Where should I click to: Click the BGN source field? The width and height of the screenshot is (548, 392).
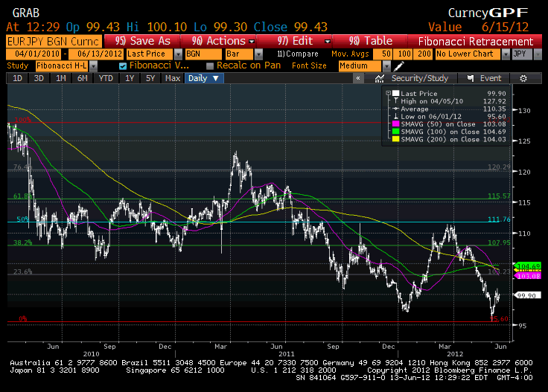(203, 54)
